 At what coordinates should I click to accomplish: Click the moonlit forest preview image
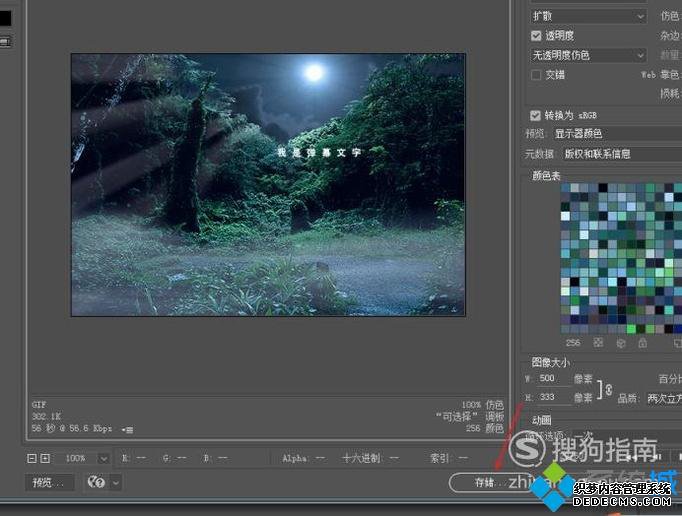(x=268, y=184)
